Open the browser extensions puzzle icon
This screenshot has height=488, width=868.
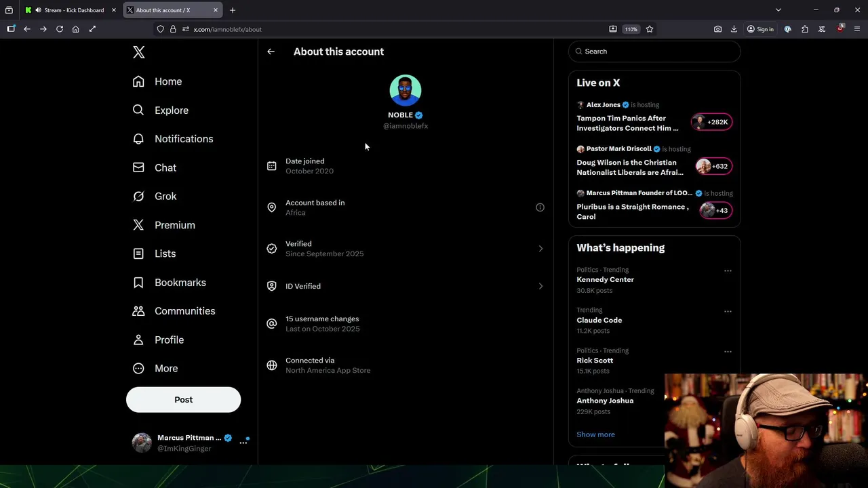pyautogui.click(x=805, y=29)
